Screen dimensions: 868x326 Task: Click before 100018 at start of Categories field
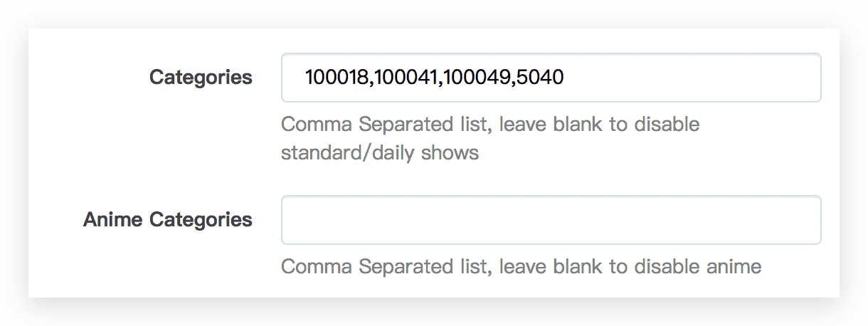pyautogui.click(x=305, y=78)
